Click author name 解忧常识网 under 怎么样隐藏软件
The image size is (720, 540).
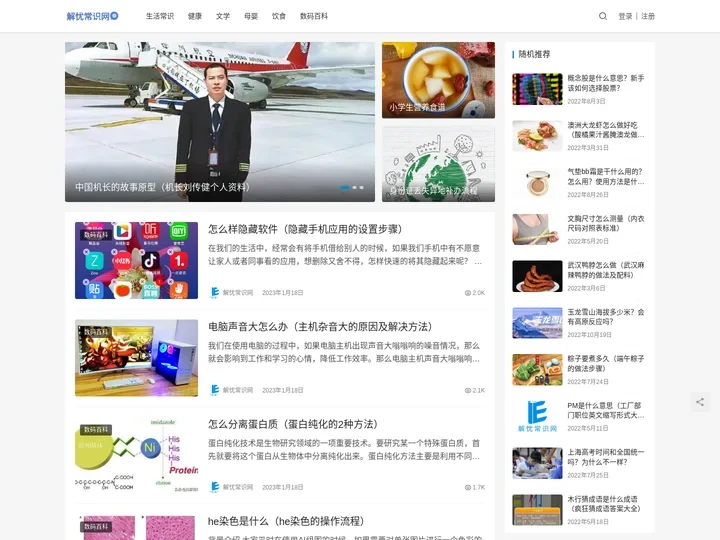click(x=238, y=292)
